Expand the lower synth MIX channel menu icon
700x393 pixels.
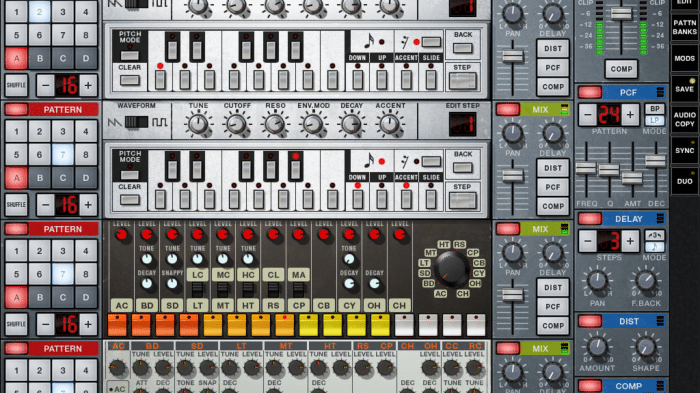pos(564,109)
